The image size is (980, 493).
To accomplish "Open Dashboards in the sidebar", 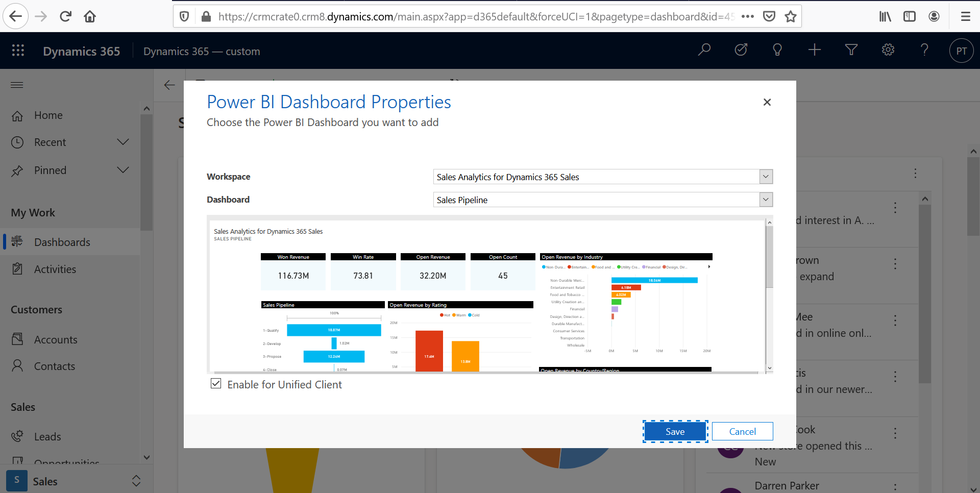I will pyautogui.click(x=62, y=242).
